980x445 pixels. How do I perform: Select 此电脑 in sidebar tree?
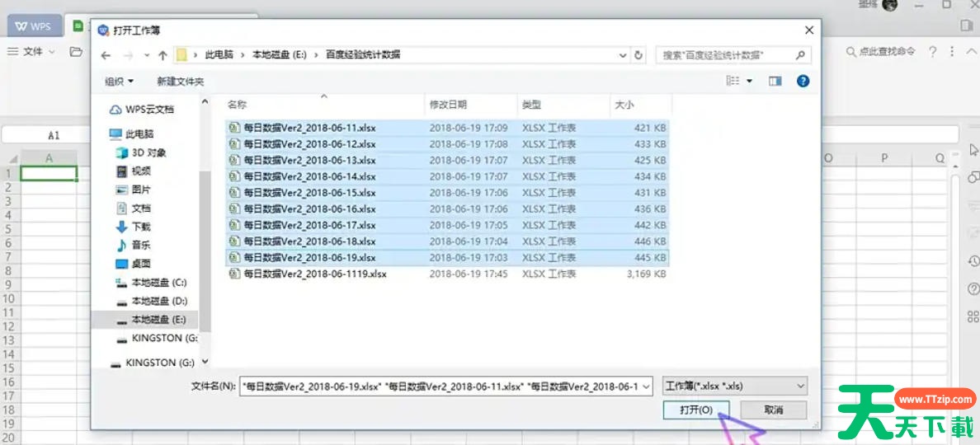click(131, 134)
